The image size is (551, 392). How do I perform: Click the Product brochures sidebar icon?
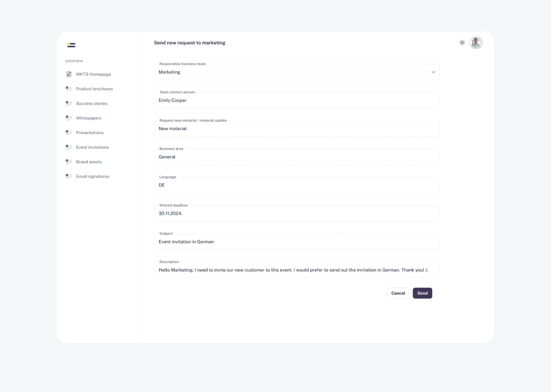click(x=69, y=89)
